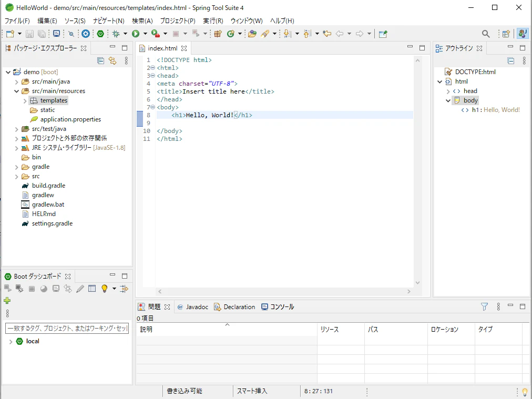532x399 pixels.
Task: Start debugging with the bug icon
Action: [x=116, y=34]
